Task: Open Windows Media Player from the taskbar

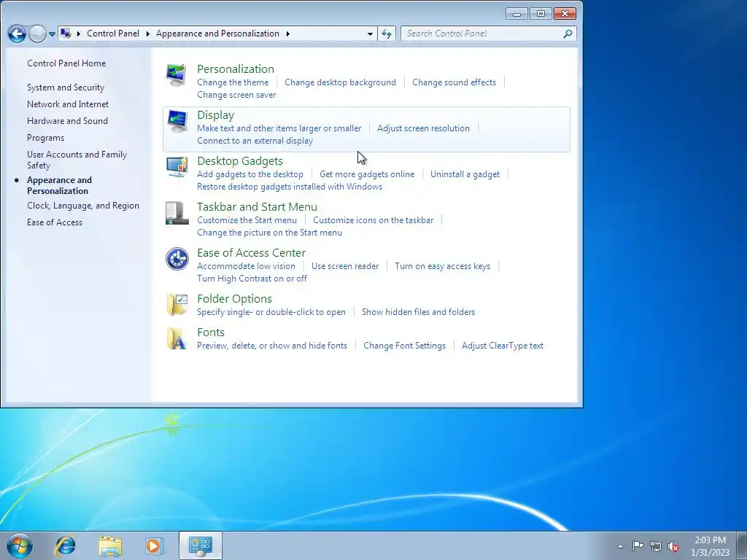Action: 155,545
